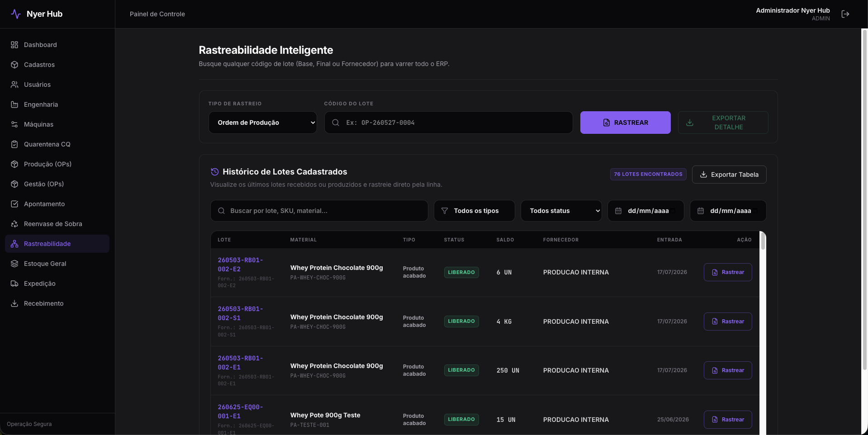The height and width of the screenshot is (435, 868).
Task: Click the Expedição truck icon
Action: (x=14, y=284)
